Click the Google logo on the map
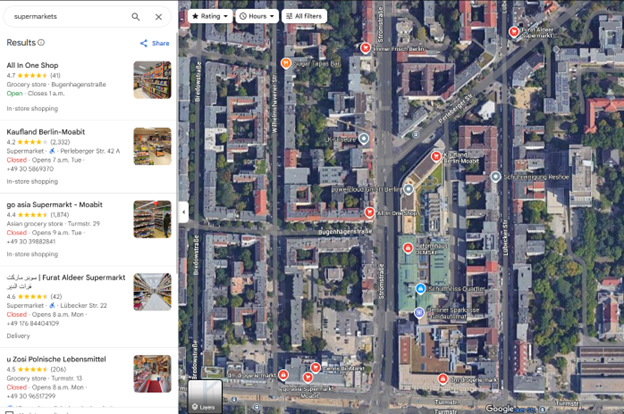Screen dimensions: 624x414 coord(499,408)
